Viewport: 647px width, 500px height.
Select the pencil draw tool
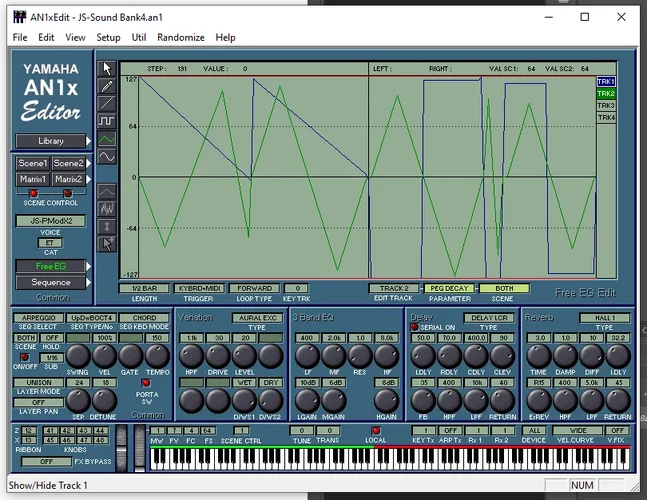click(107, 87)
